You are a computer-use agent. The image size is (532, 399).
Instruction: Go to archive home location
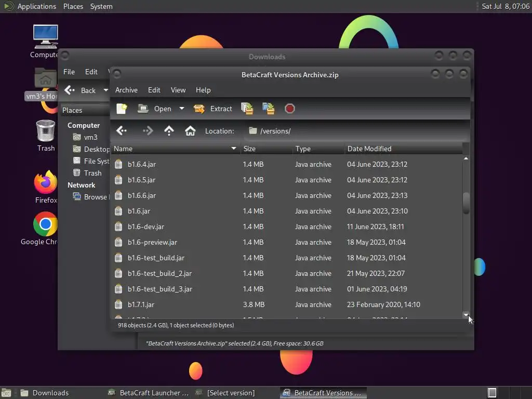190,130
